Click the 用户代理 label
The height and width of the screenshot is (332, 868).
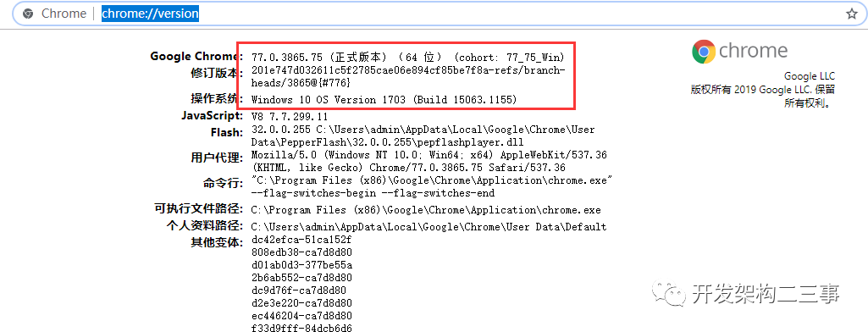(217, 158)
